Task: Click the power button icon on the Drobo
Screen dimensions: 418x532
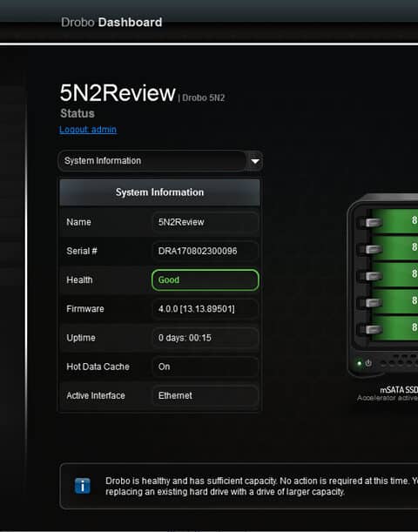Action: [x=368, y=363]
